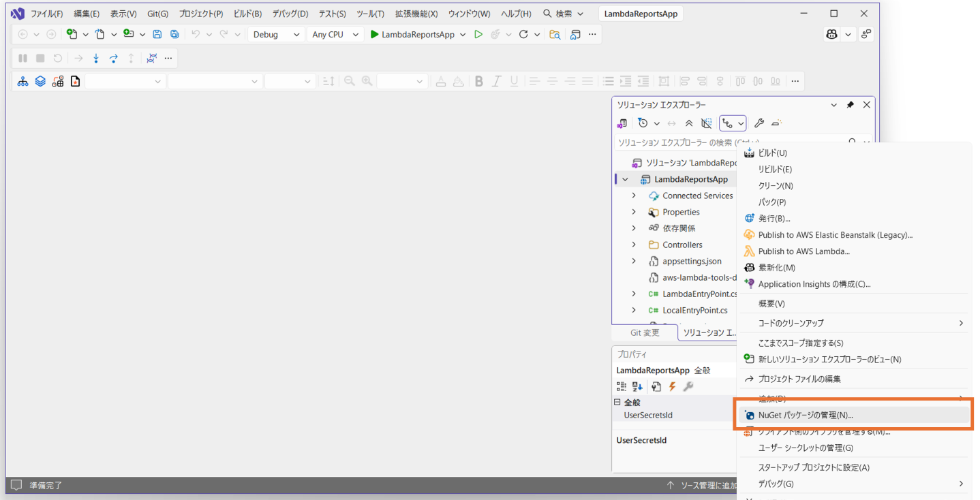
Task: Click the New Project icon in the toolbar
Action: (72, 34)
